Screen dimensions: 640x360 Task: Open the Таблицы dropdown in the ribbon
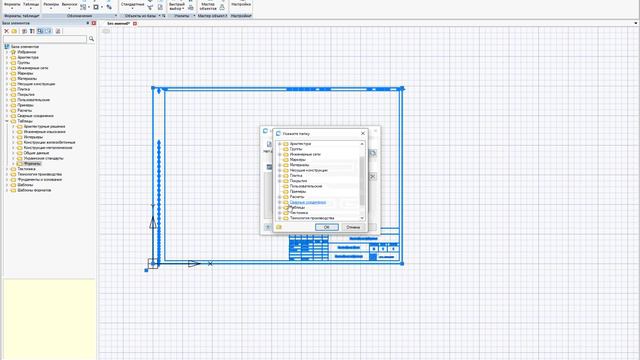tap(31, 6)
